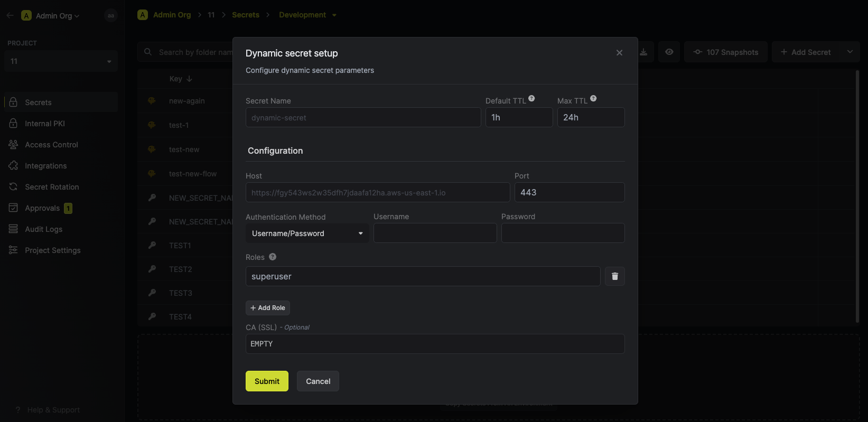The height and width of the screenshot is (422, 868).
Task: Click the key icon beside TEST1
Action: (x=152, y=245)
